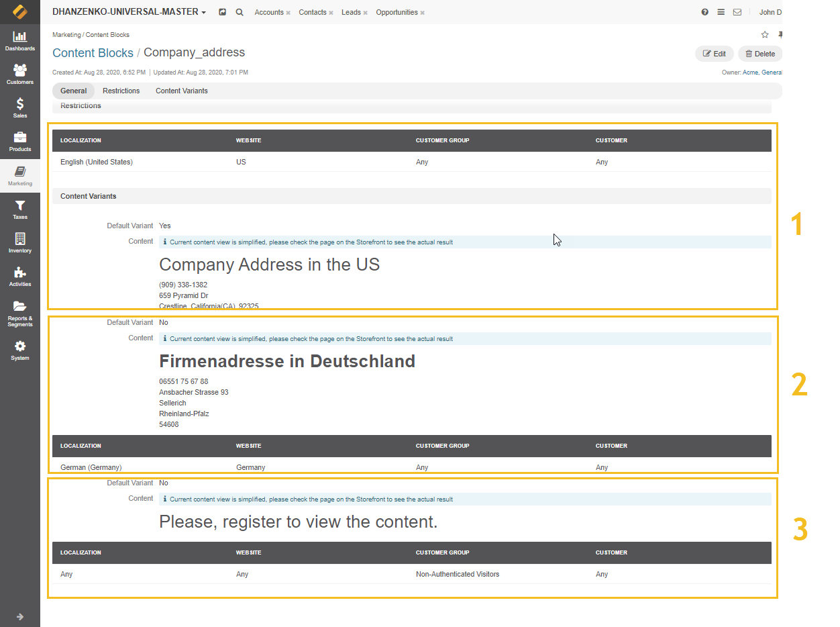Open the Customers sidebar section
840x627 pixels.
point(20,74)
